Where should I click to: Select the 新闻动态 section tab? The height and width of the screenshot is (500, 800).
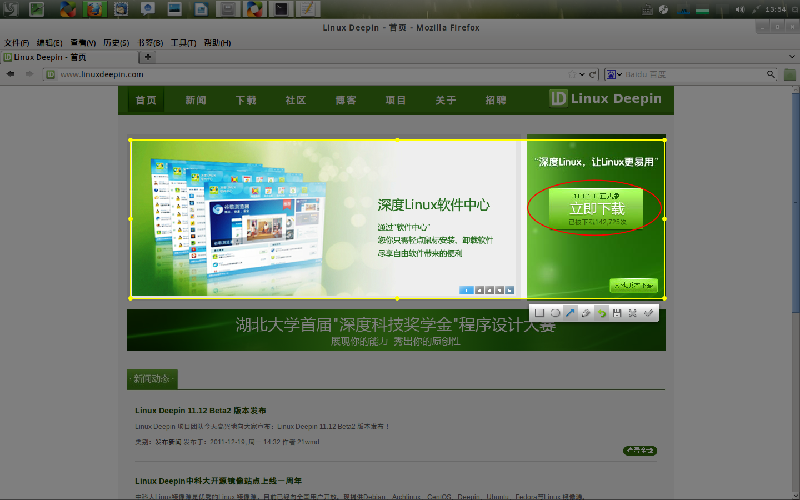153,379
